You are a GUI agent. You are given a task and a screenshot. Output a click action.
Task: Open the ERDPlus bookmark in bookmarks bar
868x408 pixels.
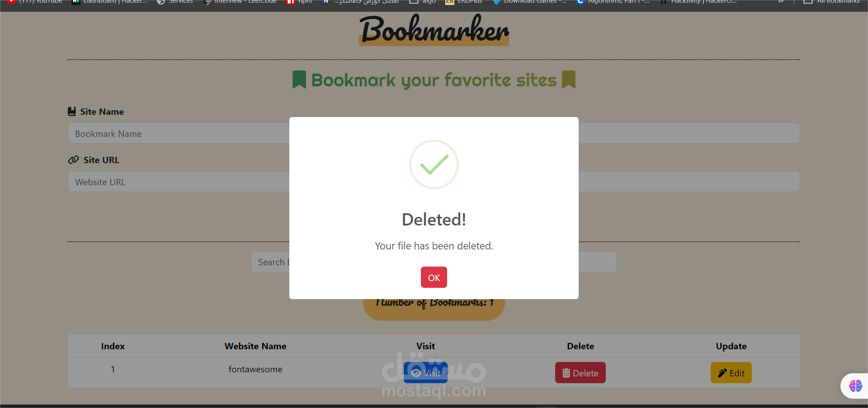click(x=464, y=2)
